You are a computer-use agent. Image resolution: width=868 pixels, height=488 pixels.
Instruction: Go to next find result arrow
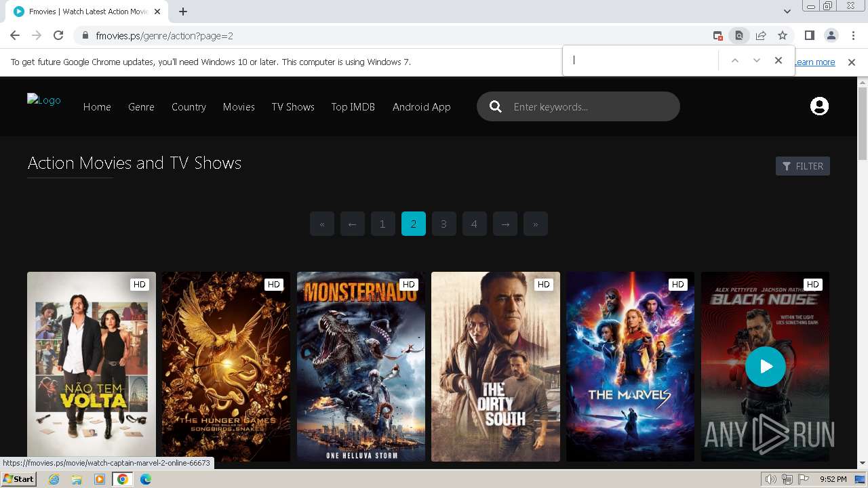pyautogui.click(x=757, y=60)
